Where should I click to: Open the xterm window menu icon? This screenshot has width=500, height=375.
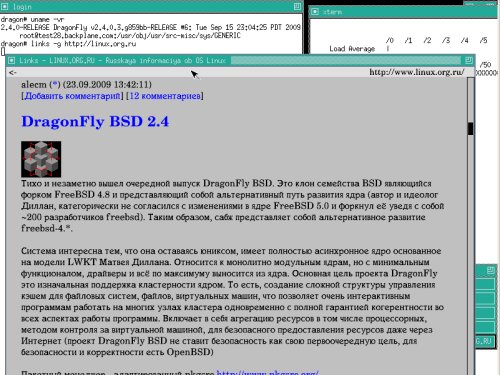314,12
